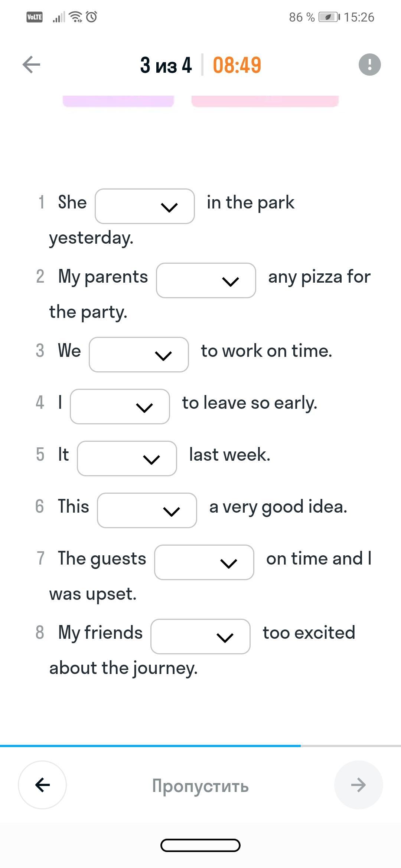Expand dropdown in "It … last week"
The height and width of the screenshot is (868, 401).
127,458
